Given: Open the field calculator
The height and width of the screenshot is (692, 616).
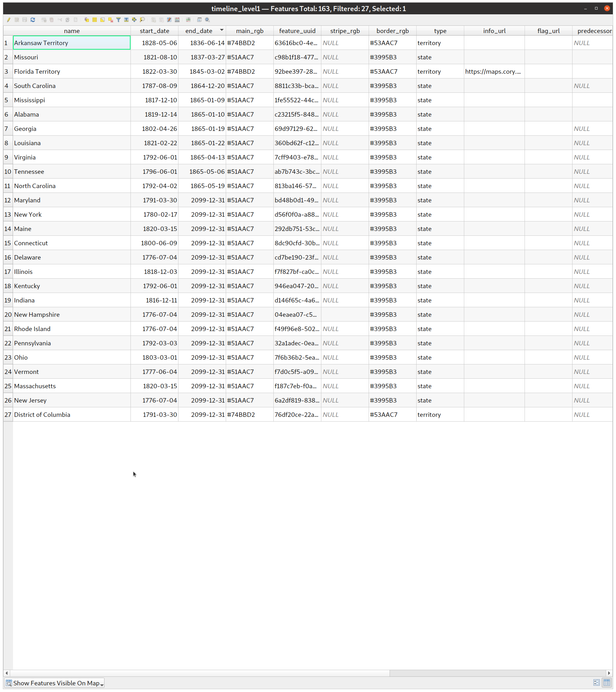Looking at the screenshot, I should (177, 20).
